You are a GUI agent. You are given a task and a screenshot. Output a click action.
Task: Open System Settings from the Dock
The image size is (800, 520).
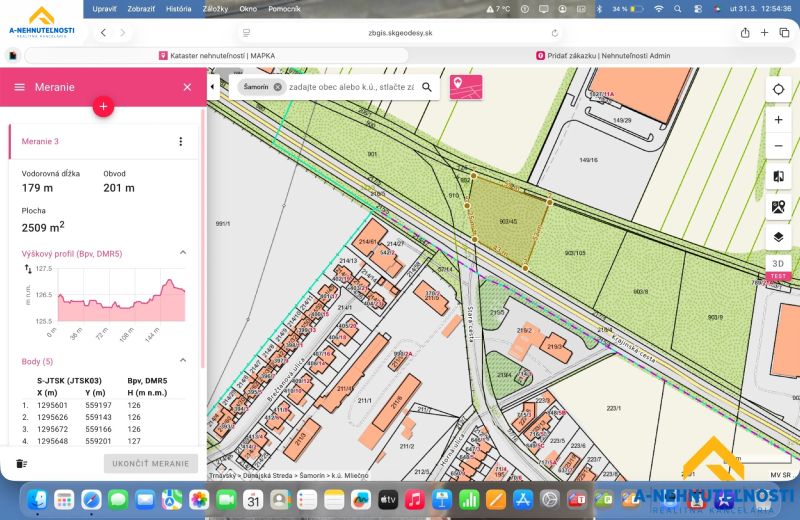(x=549, y=500)
